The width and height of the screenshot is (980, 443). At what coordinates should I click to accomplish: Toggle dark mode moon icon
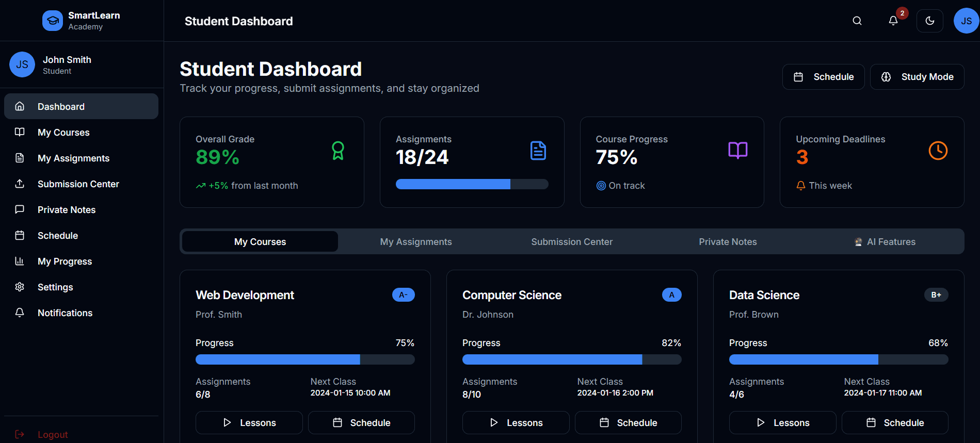coord(929,21)
